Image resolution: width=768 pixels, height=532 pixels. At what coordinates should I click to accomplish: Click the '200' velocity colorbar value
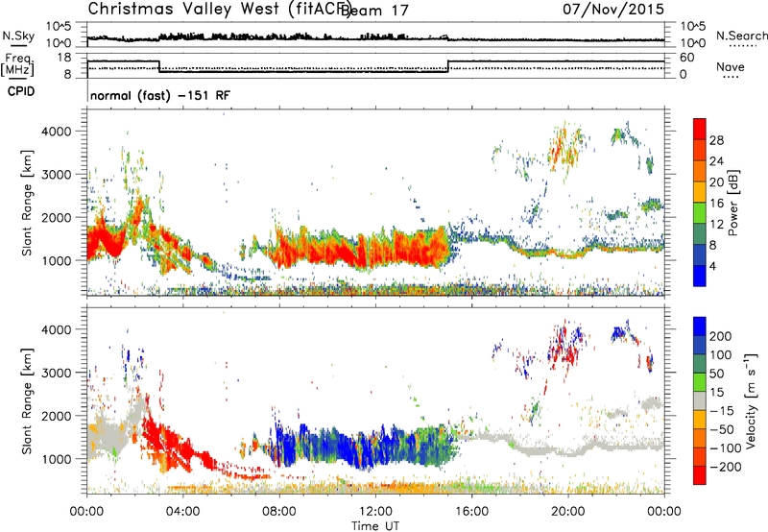(721, 336)
